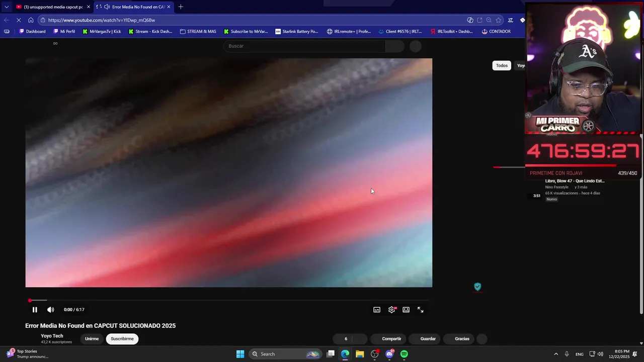Open the MrVargasTv | Kick bookmark
Image resolution: width=644 pixels, height=362 pixels.
click(102, 31)
